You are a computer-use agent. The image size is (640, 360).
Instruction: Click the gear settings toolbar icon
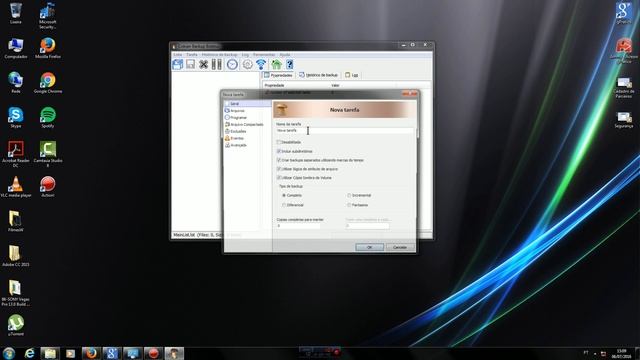(x=247, y=64)
